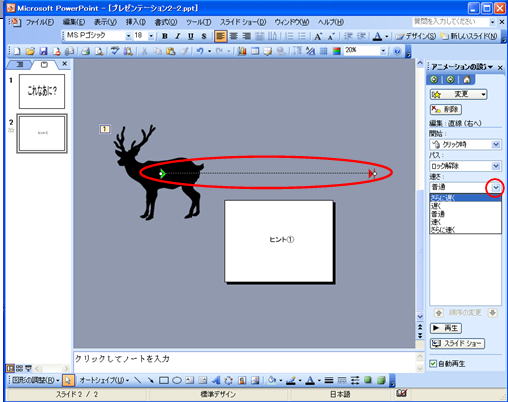Select the Rectangle shape tool
Screen dimensions: 508x402
pos(164,380)
